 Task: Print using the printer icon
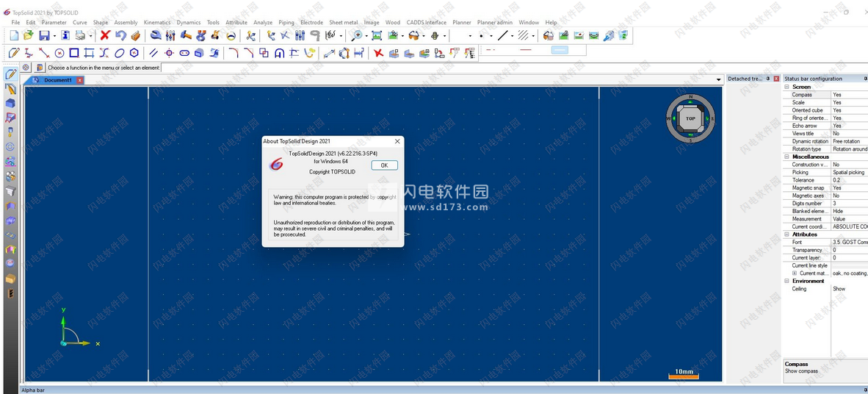click(x=80, y=35)
